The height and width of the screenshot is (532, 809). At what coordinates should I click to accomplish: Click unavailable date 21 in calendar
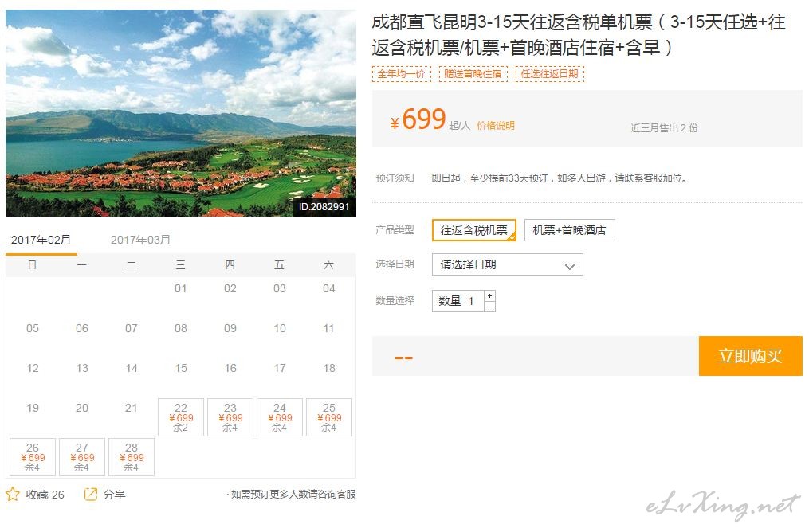coord(131,408)
